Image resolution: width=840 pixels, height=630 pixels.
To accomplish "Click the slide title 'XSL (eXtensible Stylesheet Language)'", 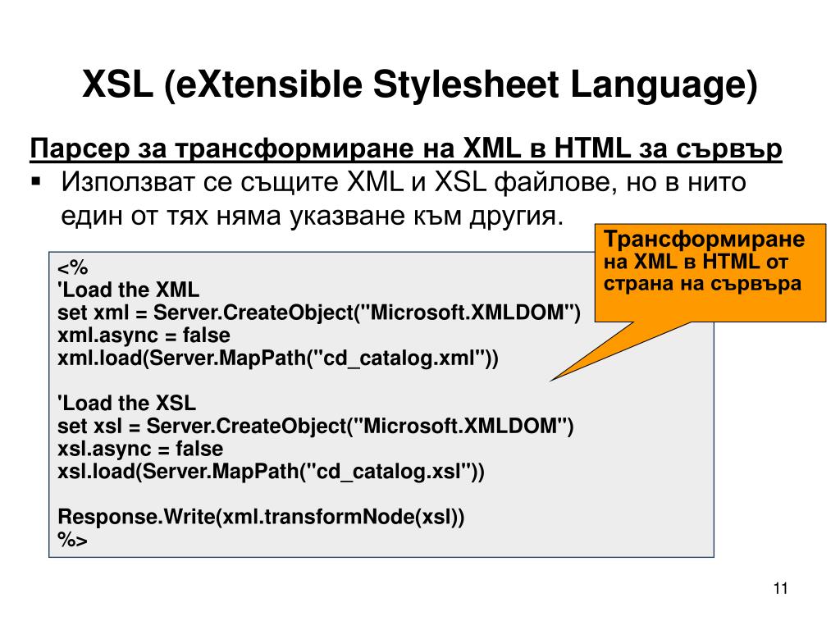I will [419, 84].
